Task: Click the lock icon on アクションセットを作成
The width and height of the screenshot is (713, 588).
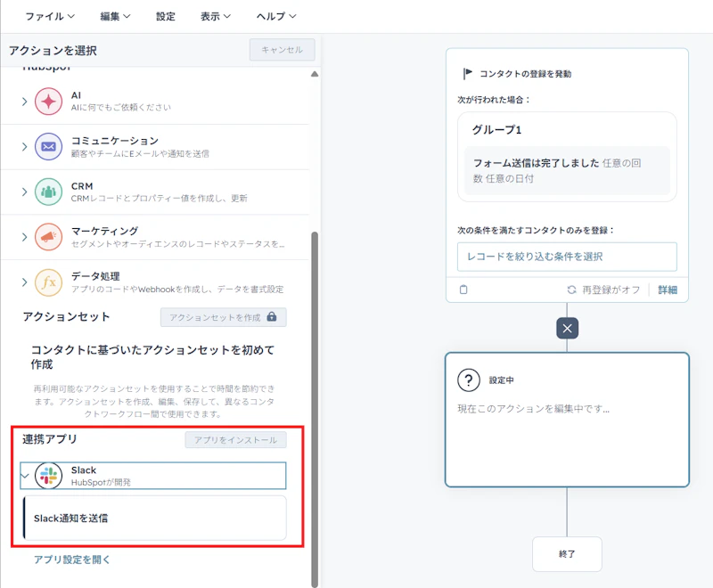Action: pos(272,317)
